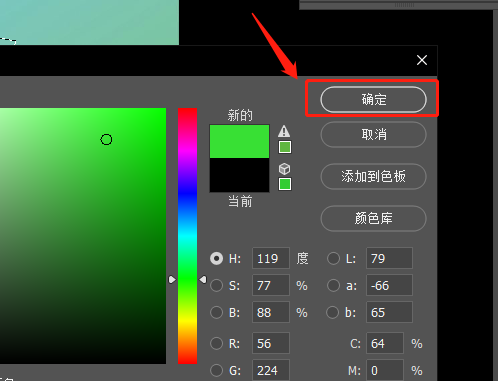This screenshot has height=381, width=498.
Task: Click the vertical hue spectrum slider
Action: point(187,236)
